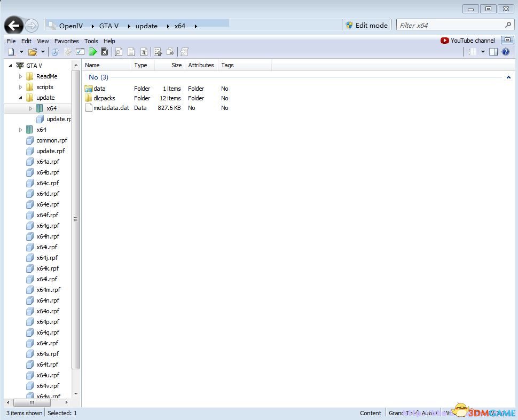
Task: Sort by the Size column header
Action: click(x=169, y=65)
